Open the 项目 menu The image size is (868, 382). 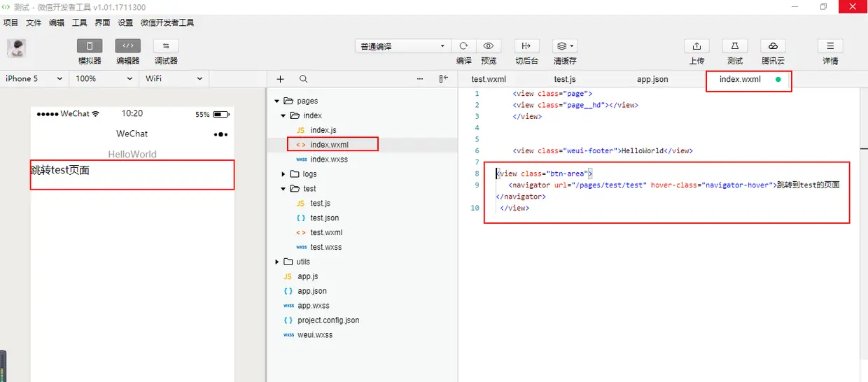tap(11, 22)
